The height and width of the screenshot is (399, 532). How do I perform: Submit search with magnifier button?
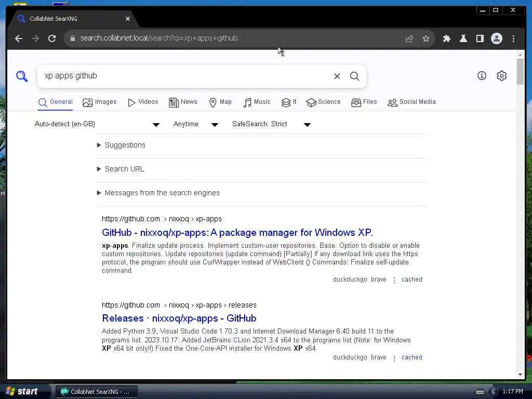(x=354, y=76)
